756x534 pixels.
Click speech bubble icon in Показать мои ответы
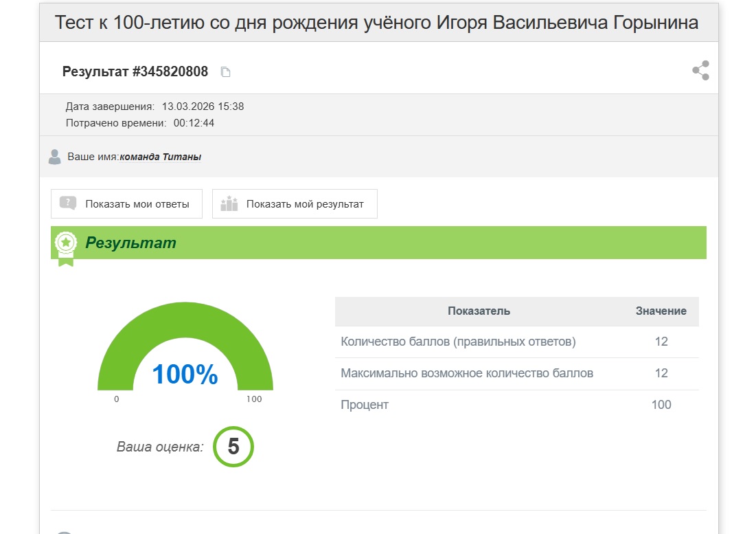click(x=68, y=203)
